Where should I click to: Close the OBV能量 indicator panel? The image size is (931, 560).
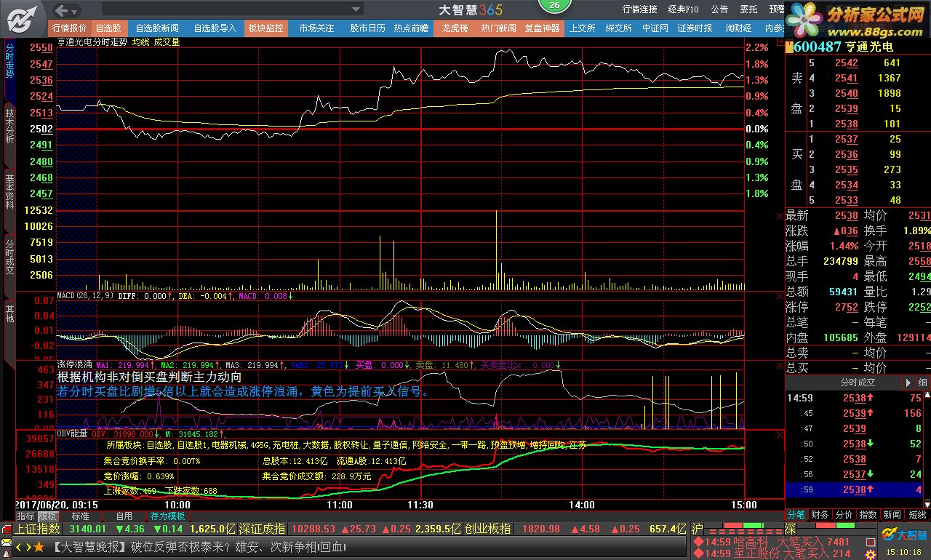click(x=780, y=434)
